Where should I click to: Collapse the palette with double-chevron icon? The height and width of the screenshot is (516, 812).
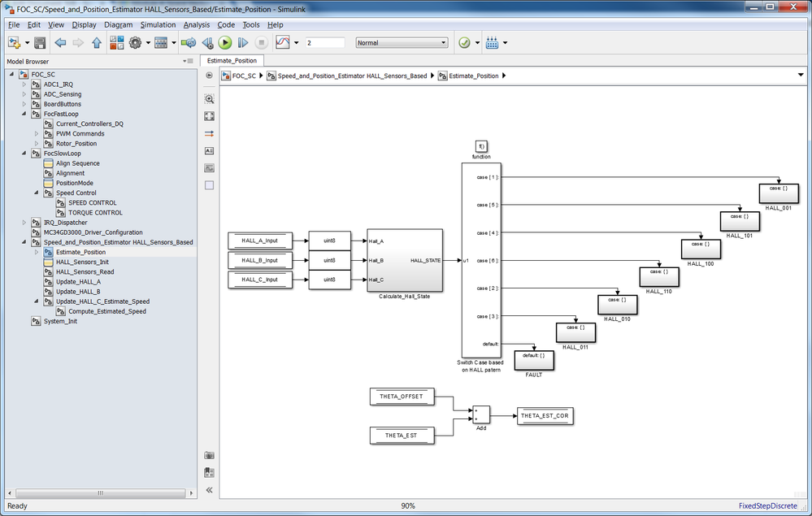coord(209,490)
